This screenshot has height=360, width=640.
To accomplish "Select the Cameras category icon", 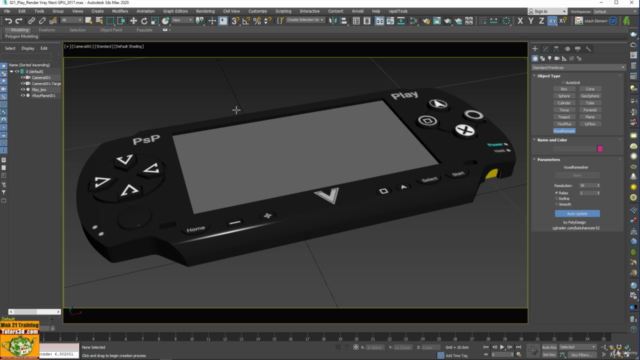I will (557, 59).
